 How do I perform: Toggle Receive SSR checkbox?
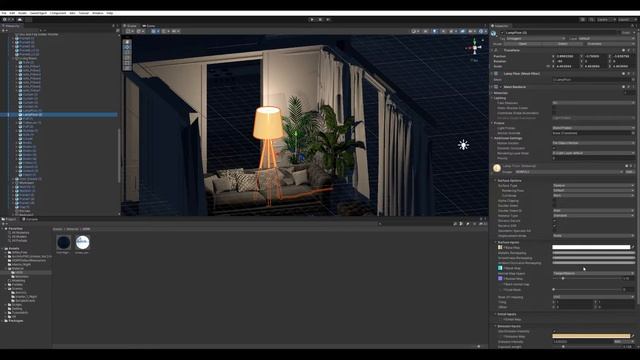pos(554,226)
